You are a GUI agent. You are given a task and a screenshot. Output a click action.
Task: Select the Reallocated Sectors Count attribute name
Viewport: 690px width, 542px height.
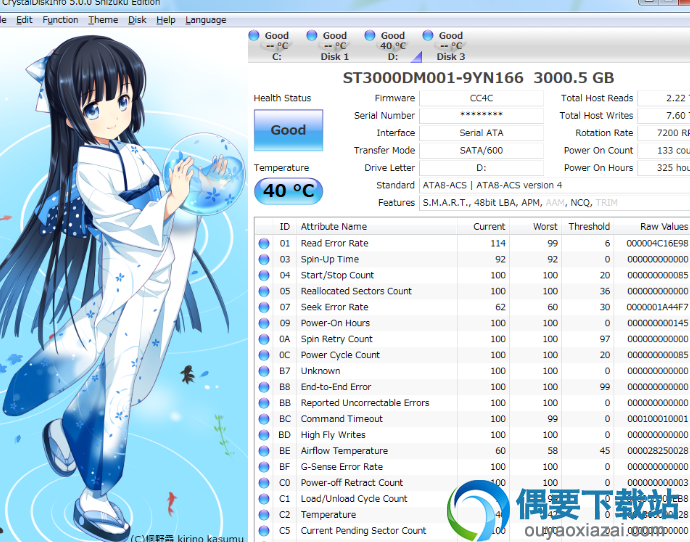pyautogui.click(x=356, y=291)
